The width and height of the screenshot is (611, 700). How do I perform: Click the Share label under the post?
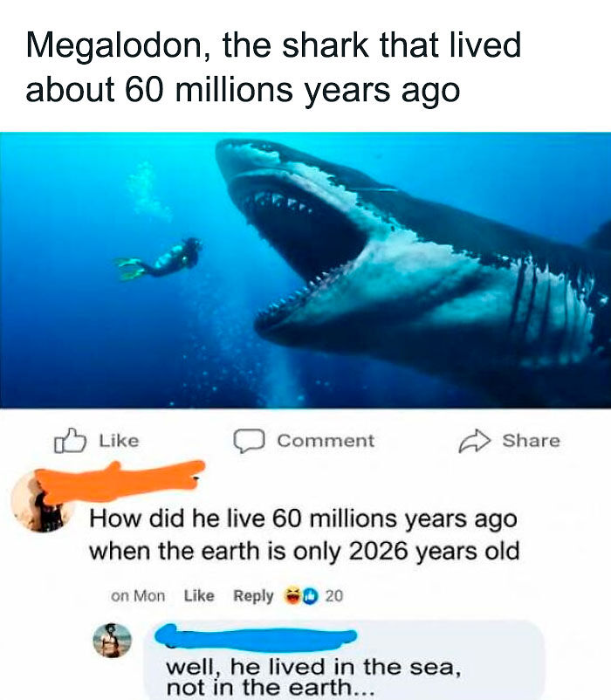tap(531, 441)
